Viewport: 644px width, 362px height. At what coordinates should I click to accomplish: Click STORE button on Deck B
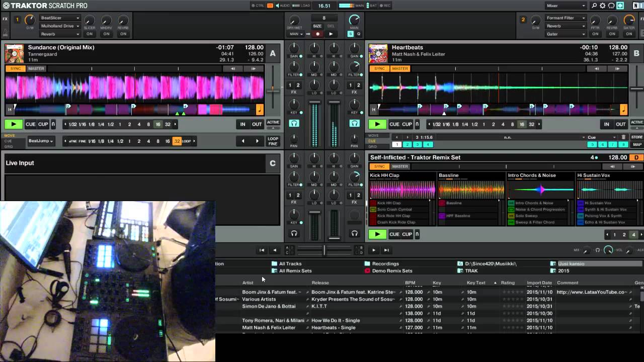pos(637,137)
